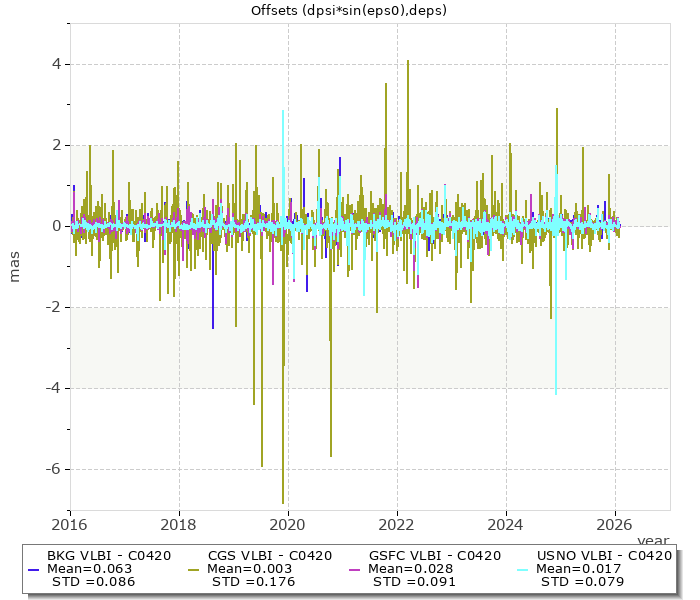Click the 2020 tick label on x-axis
700x600 pixels.
(x=288, y=524)
